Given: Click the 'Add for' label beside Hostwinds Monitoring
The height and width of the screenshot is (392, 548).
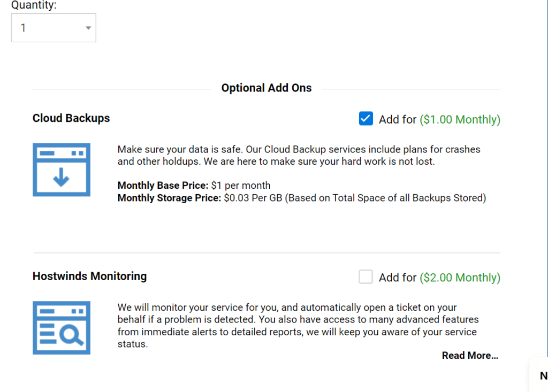Looking at the screenshot, I should tap(397, 278).
